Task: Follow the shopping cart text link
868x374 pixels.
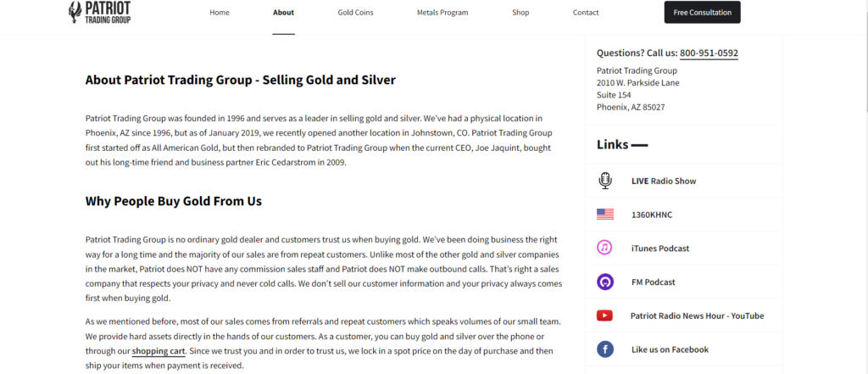Action: click(159, 351)
